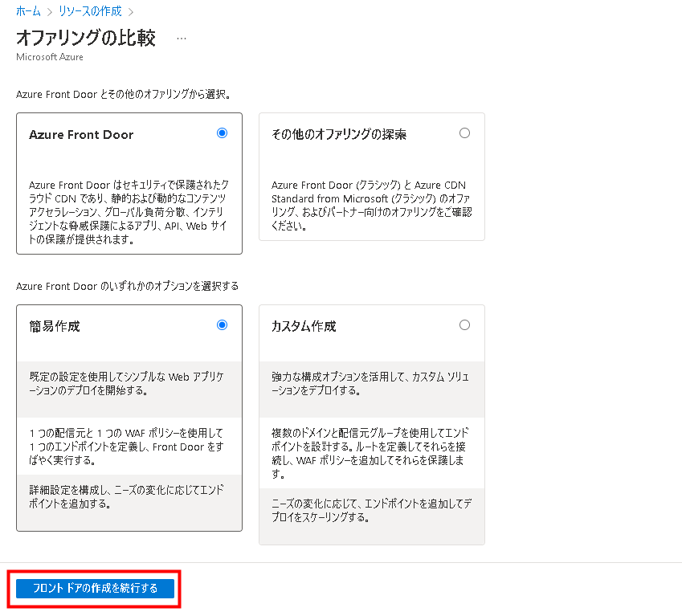Click the Azure Front Door card title
The width and height of the screenshot is (682, 616).
81,135
